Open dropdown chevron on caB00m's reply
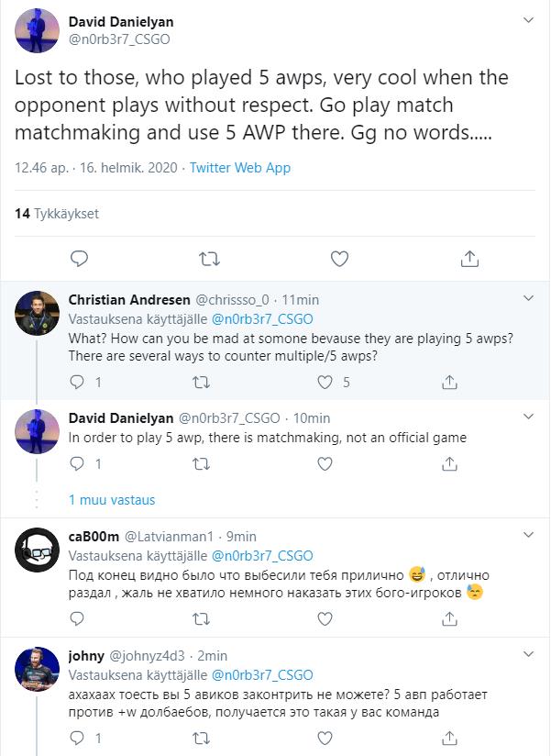 pos(528,536)
